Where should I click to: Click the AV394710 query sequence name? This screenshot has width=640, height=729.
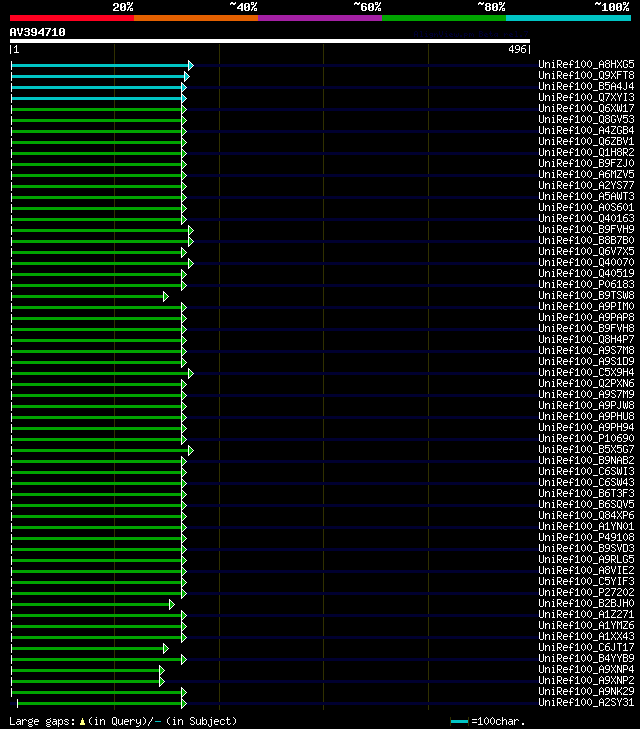(x=38, y=32)
